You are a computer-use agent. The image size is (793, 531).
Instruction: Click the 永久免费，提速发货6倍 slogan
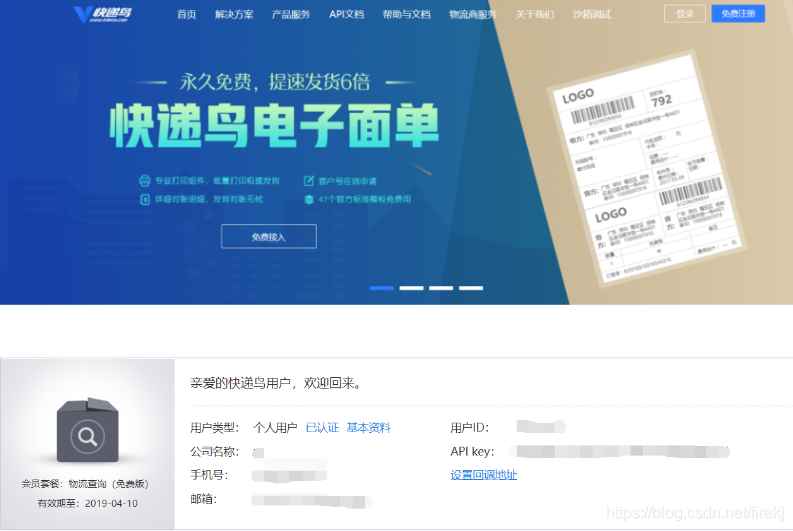point(275,82)
